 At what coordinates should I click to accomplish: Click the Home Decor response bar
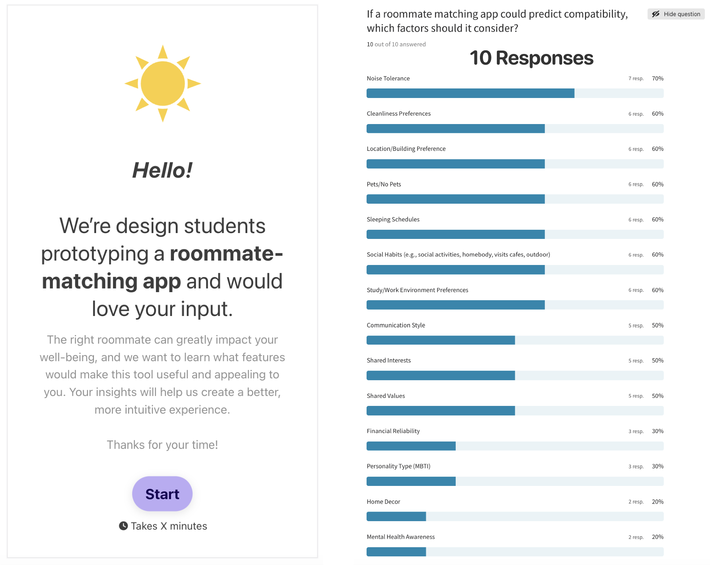click(515, 516)
